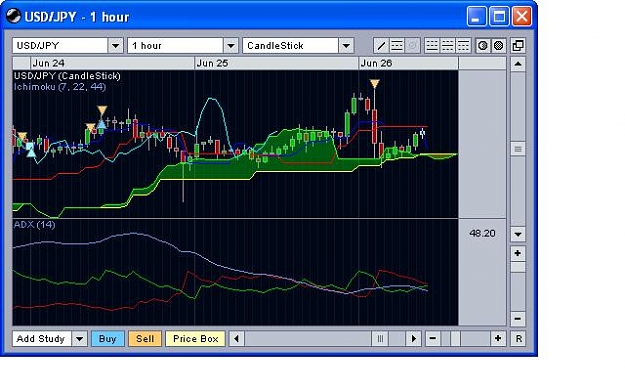Click the Jun 26 date header

[x=376, y=63]
